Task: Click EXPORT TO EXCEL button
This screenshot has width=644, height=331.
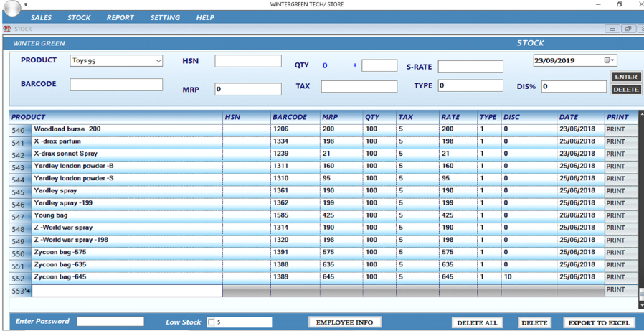Action: [x=599, y=323]
